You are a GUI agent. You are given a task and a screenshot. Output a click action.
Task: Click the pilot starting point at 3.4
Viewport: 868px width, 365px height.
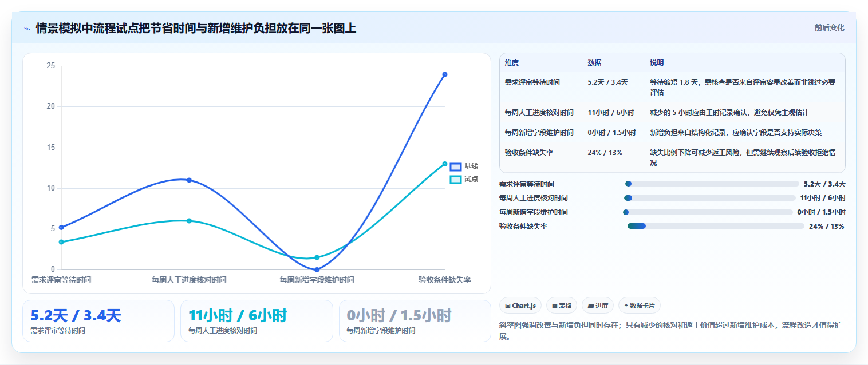61,242
